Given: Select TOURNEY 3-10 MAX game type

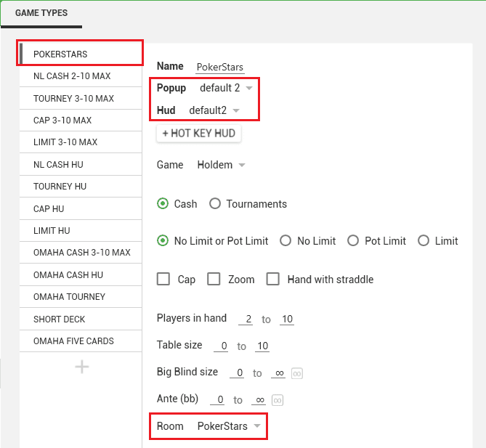Looking at the screenshot, I should pyautogui.click(x=81, y=98).
